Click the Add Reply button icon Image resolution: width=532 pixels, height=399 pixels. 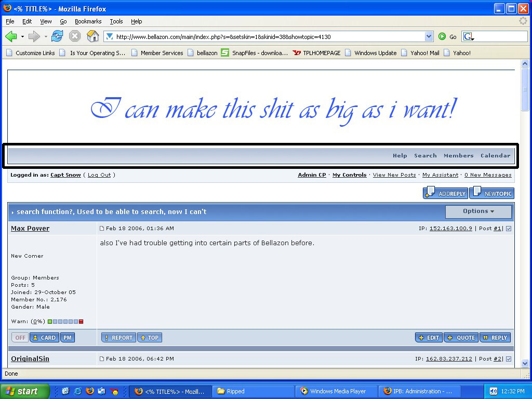445,193
